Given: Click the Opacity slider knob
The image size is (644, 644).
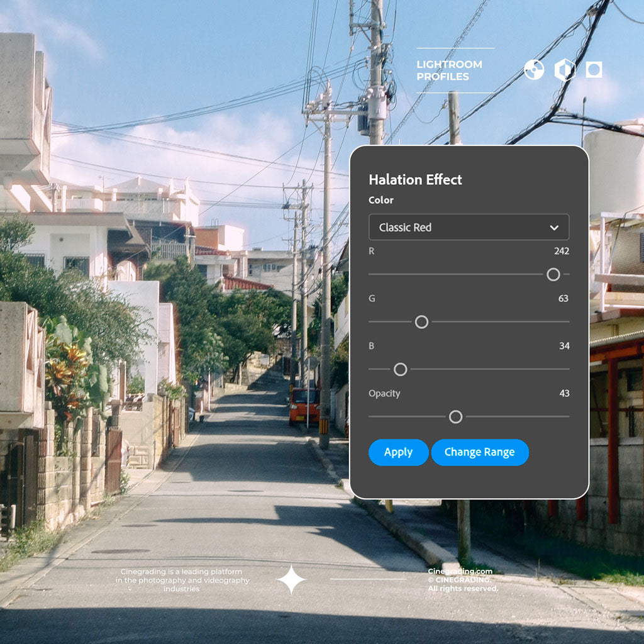Looking at the screenshot, I should 456,417.
